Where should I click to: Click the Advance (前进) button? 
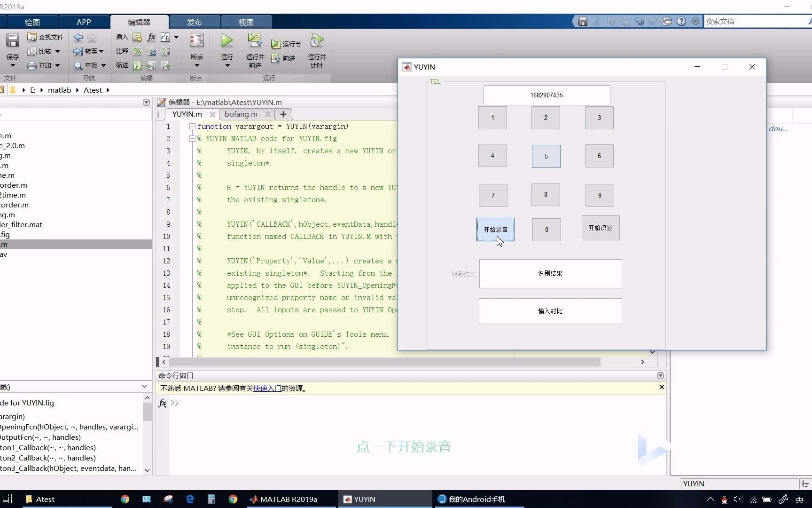(x=283, y=58)
